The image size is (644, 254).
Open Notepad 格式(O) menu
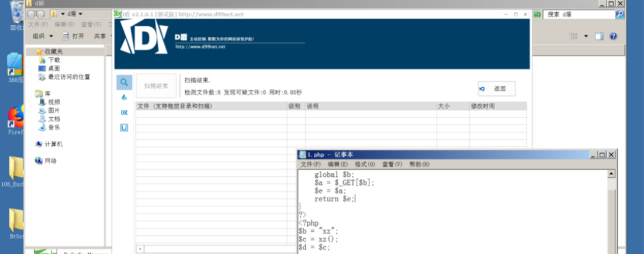[365, 164]
